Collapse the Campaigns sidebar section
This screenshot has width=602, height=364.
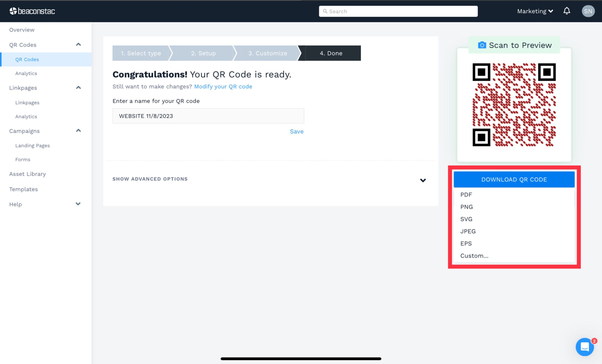(x=78, y=130)
